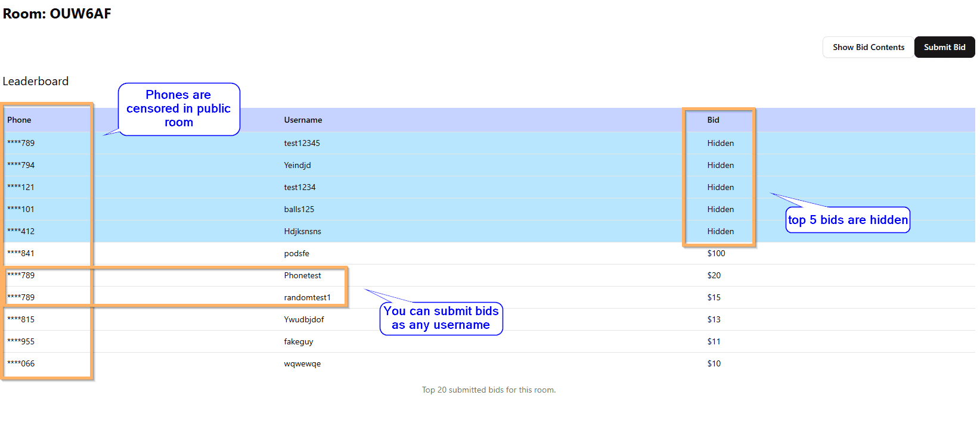980x423 pixels.
Task: Click the 'Top 20 submitted bids' footer text
Action: pos(489,390)
